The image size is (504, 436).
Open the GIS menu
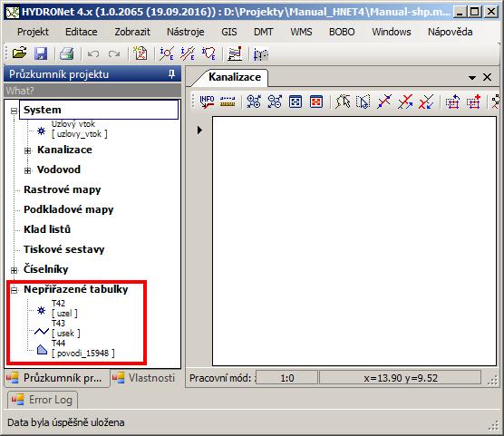click(228, 32)
